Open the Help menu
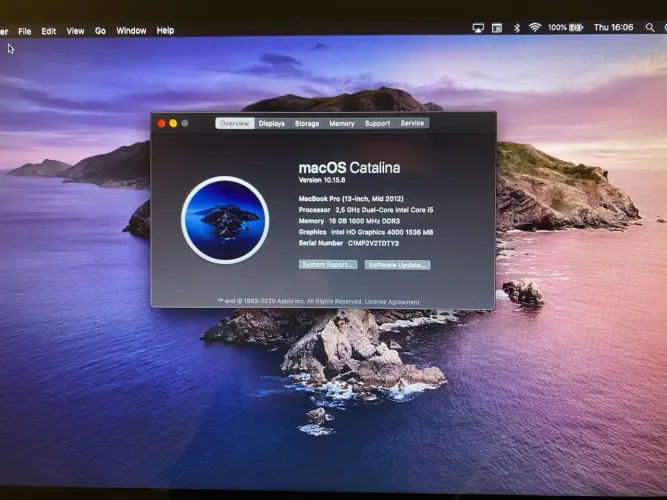The height and width of the screenshot is (500, 667). coord(165,31)
